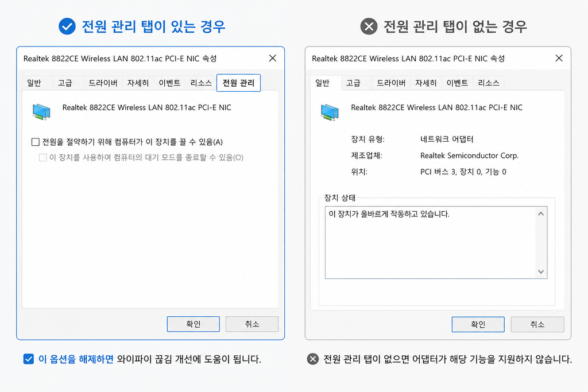Screen dimensions: 588x392
Task: Click gray X icon beside right heading
Action: coord(369,26)
